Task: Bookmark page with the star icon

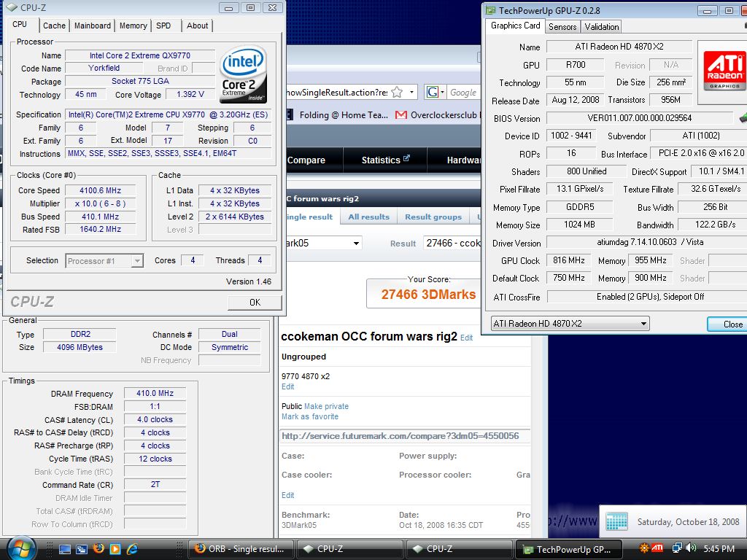Action: [x=397, y=92]
